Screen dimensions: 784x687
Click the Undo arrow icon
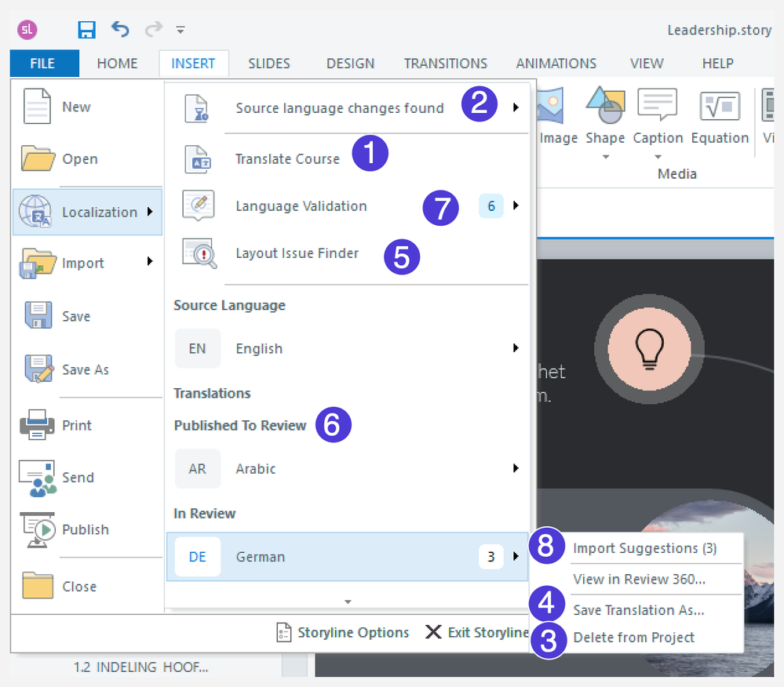tap(120, 29)
